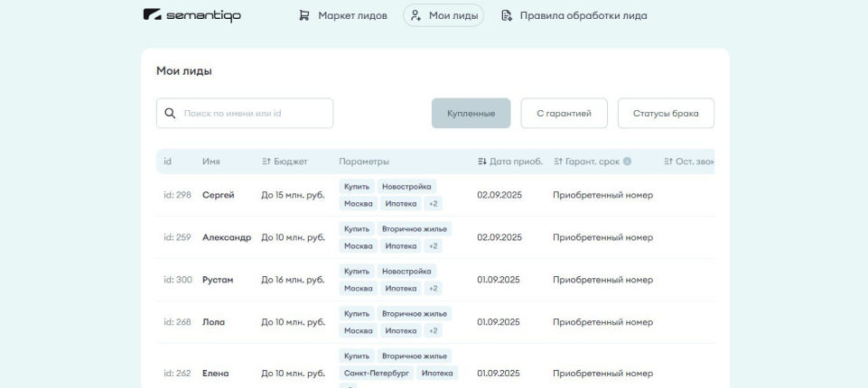This screenshot has width=868, height=388.
Task: Click Санкт-Петербург tag in Елена row
Action: tap(377, 373)
